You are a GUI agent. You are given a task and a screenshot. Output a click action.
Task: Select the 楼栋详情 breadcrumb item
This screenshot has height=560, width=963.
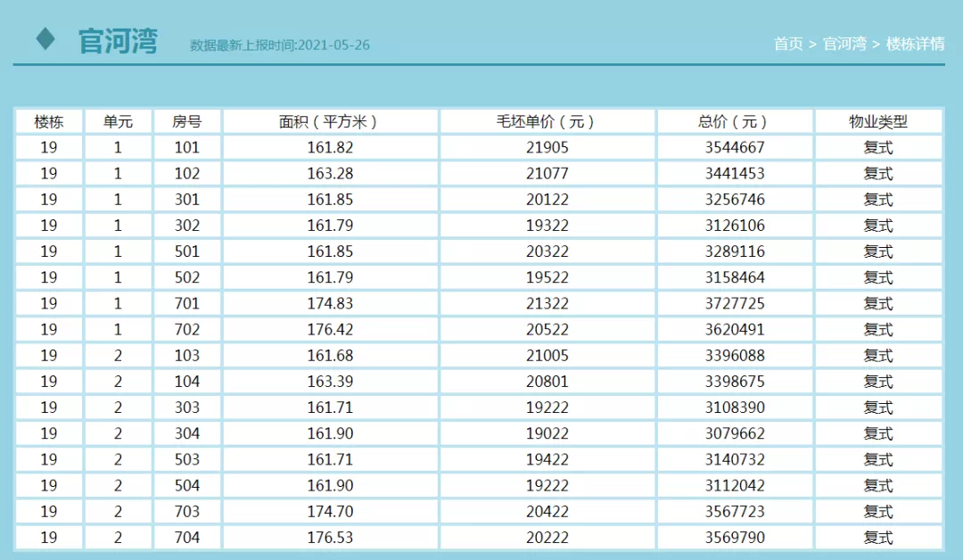click(x=915, y=45)
